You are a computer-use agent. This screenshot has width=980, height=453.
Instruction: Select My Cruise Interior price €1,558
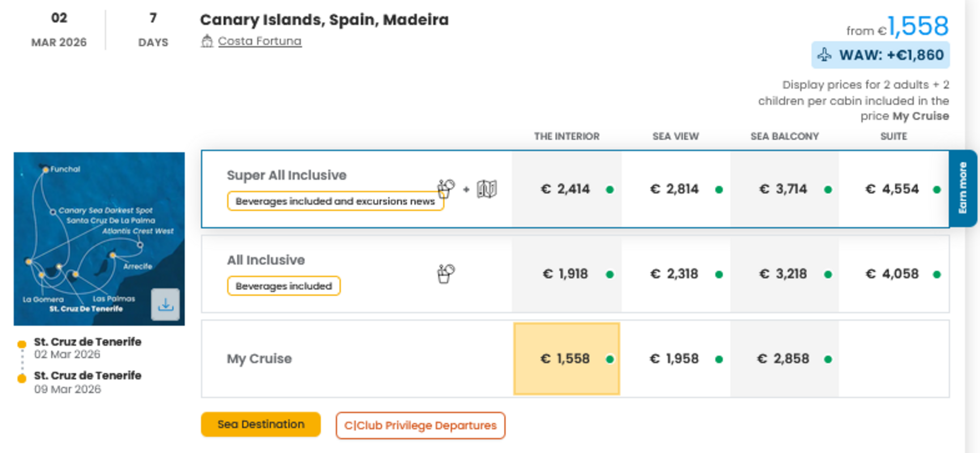coord(566,358)
